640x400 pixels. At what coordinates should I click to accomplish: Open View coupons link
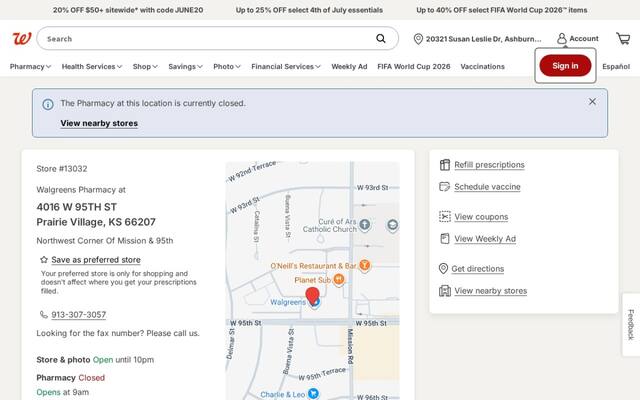pyautogui.click(x=481, y=217)
